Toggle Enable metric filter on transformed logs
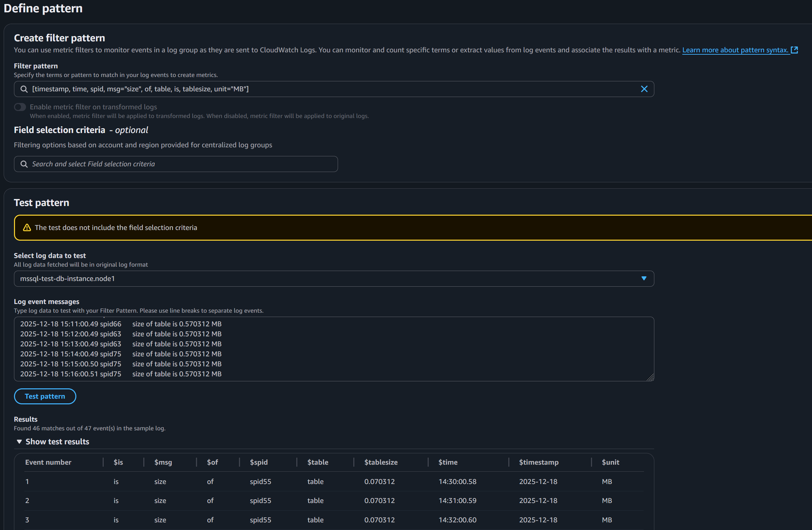The image size is (812, 530). point(20,107)
